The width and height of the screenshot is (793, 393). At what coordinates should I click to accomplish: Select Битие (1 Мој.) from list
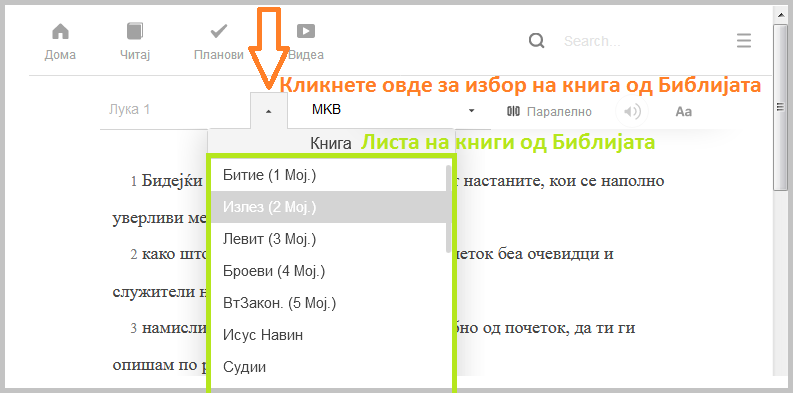pos(328,176)
